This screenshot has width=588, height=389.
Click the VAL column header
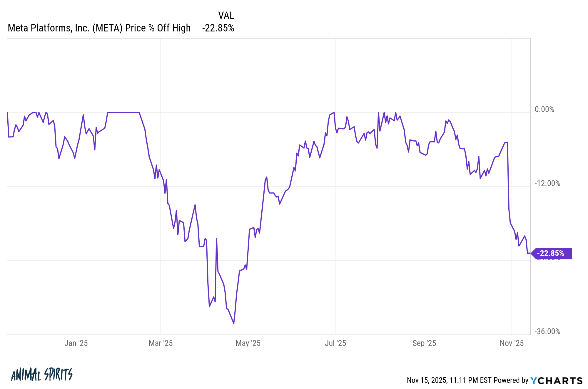pos(226,16)
